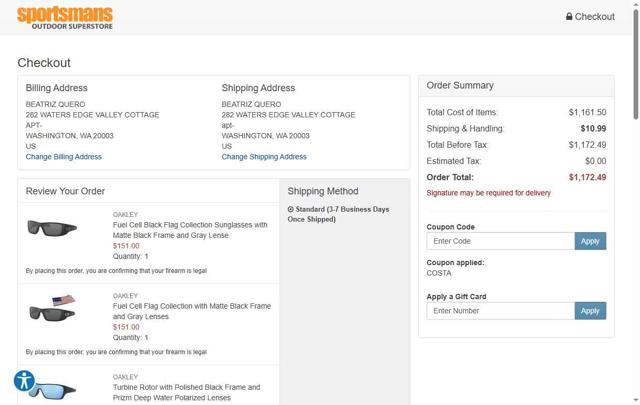The width and height of the screenshot is (640, 405).
Task: Open the accessibility options icon
Action: click(x=24, y=381)
